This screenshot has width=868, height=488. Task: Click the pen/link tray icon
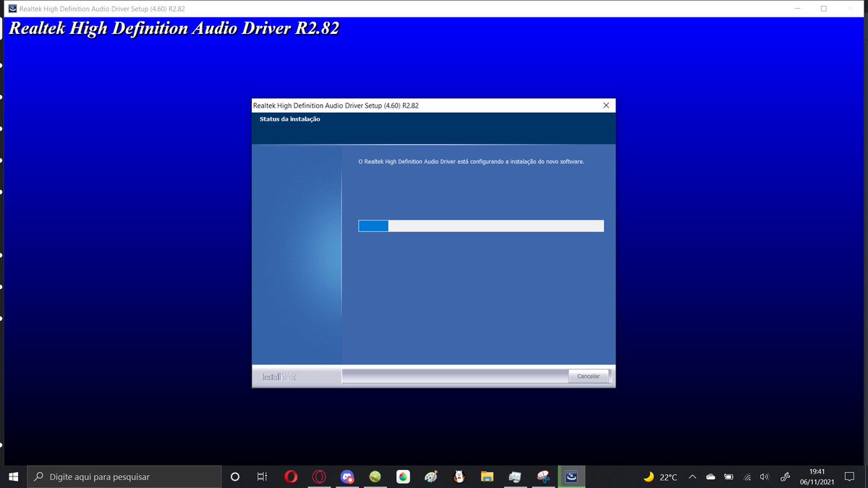point(784,477)
